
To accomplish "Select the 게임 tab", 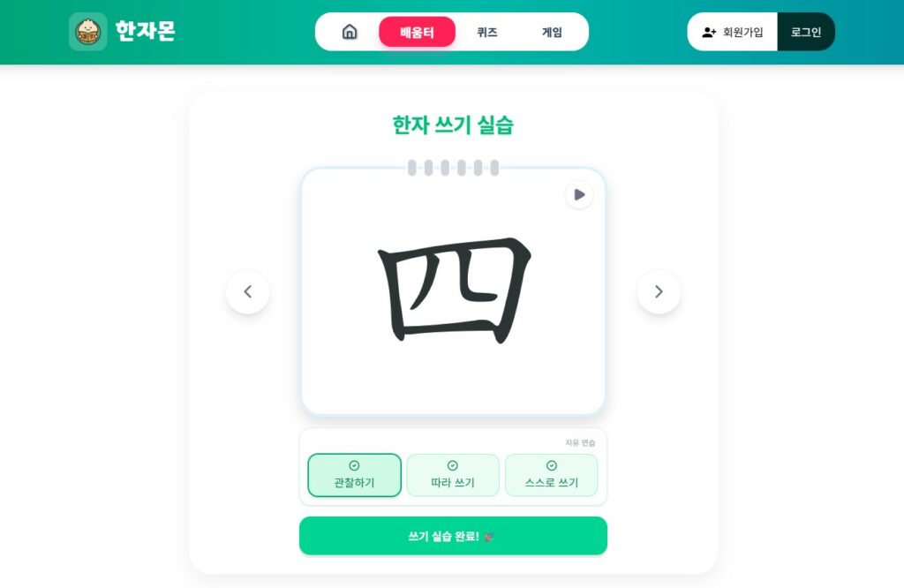I will tap(552, 33).
